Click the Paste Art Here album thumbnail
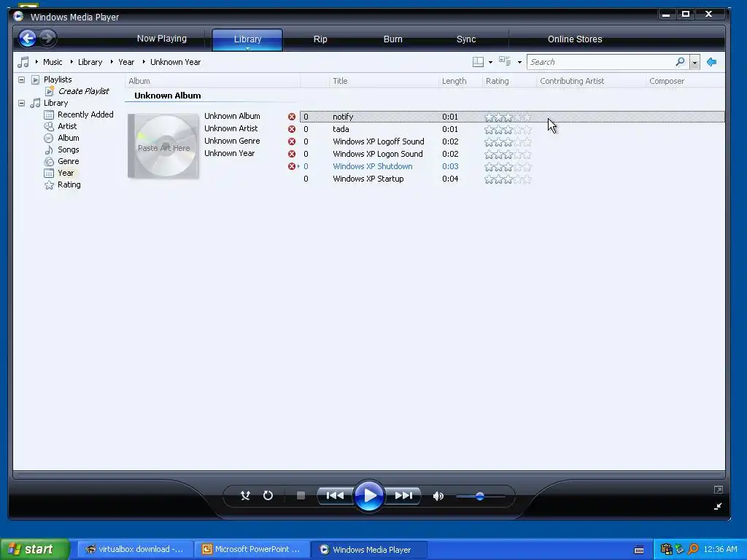Image resolution: width=747 pixels, height=560 pixels. [163, 147]
